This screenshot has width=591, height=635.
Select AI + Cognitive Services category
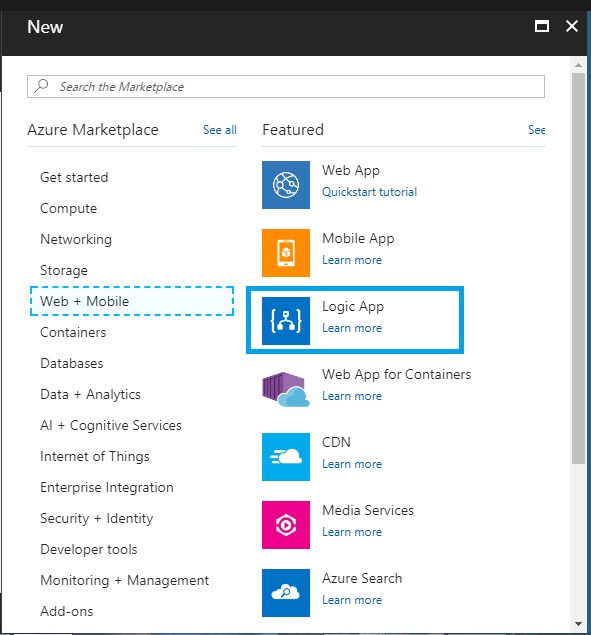click(111, 425)
